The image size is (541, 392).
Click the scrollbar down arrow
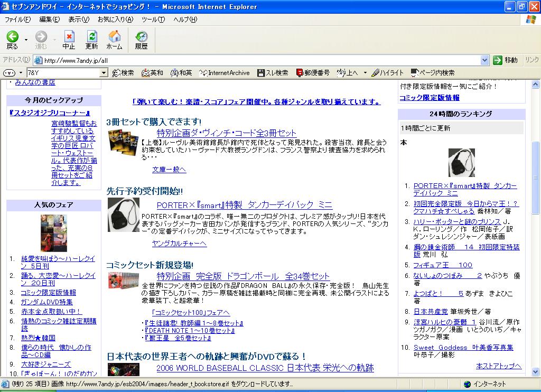[x=535, y=371]
